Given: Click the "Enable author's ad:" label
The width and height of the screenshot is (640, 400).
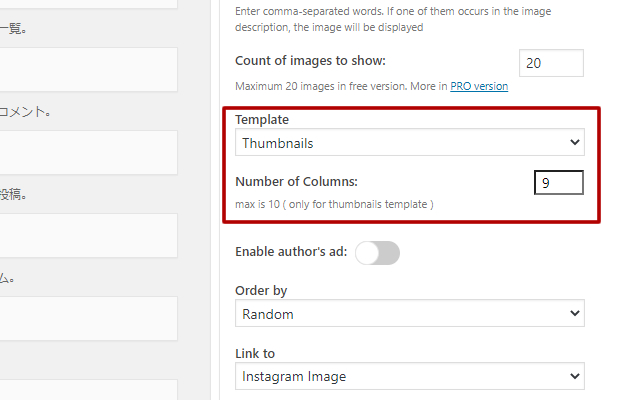Looking at the screenshot, I should click(291, 252).
